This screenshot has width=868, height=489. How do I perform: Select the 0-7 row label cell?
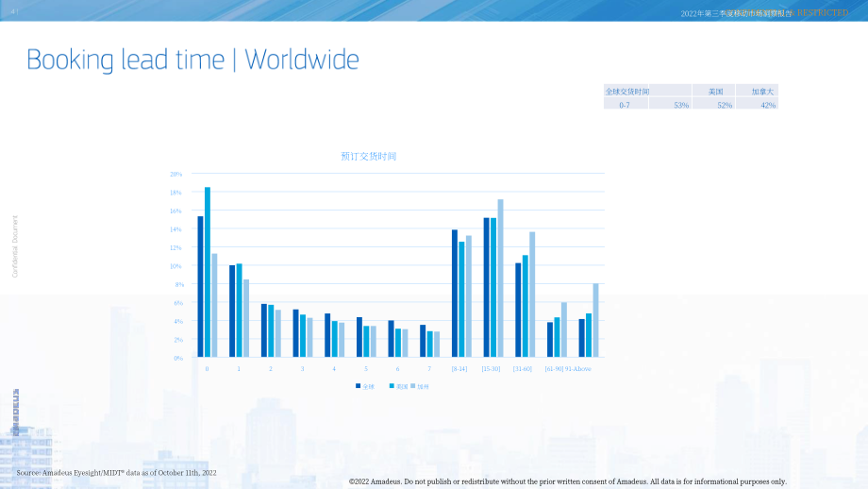[x=626, y=105]
